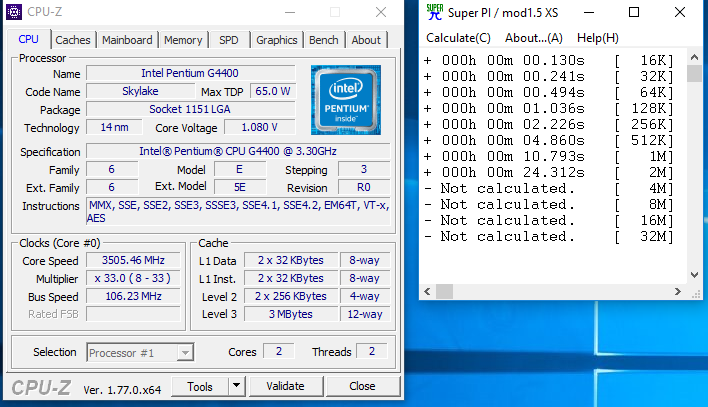This screenshot has width=708, height=407.
Task: Click the L1 Data 8-way value
Action: 365,260
